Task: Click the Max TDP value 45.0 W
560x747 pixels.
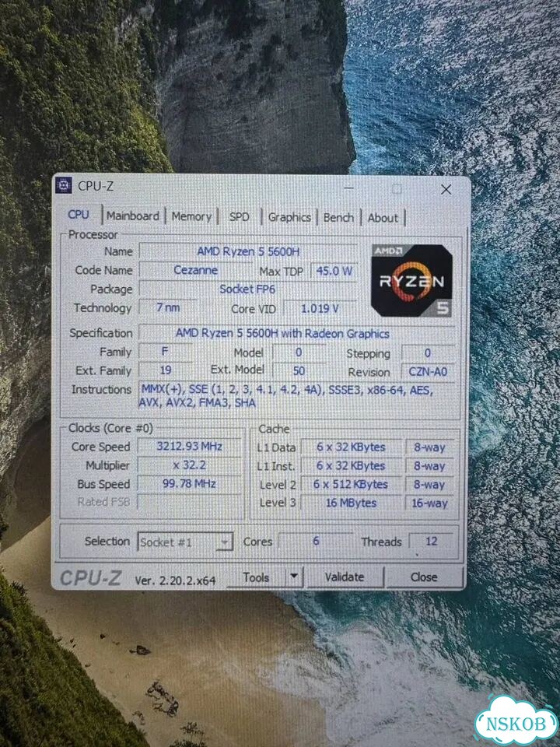Action: 334,271
